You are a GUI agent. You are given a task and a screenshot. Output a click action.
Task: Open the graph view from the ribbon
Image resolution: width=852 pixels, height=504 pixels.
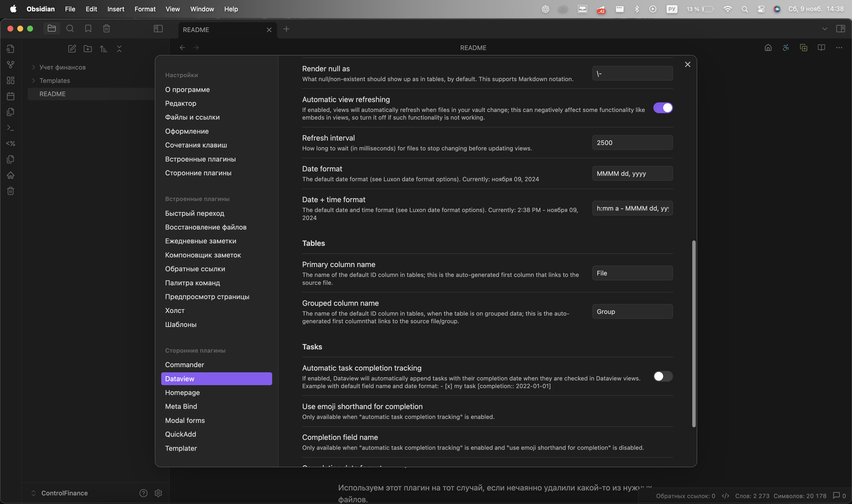point(11,64)
